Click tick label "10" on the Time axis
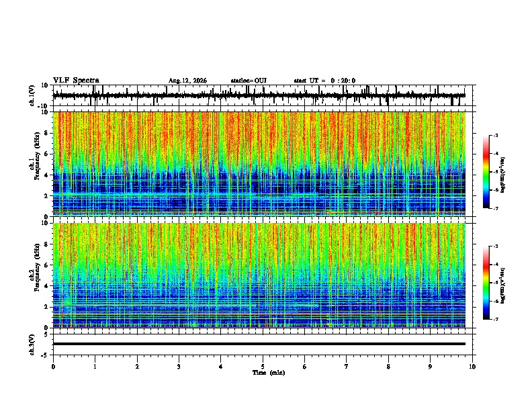The image size is (532, 411). tap(472, 367)
